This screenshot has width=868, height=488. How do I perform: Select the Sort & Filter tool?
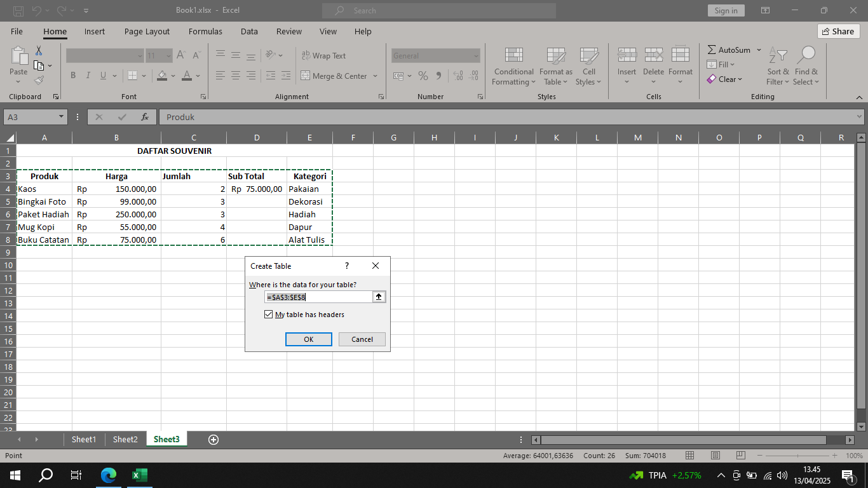(778, 65)
